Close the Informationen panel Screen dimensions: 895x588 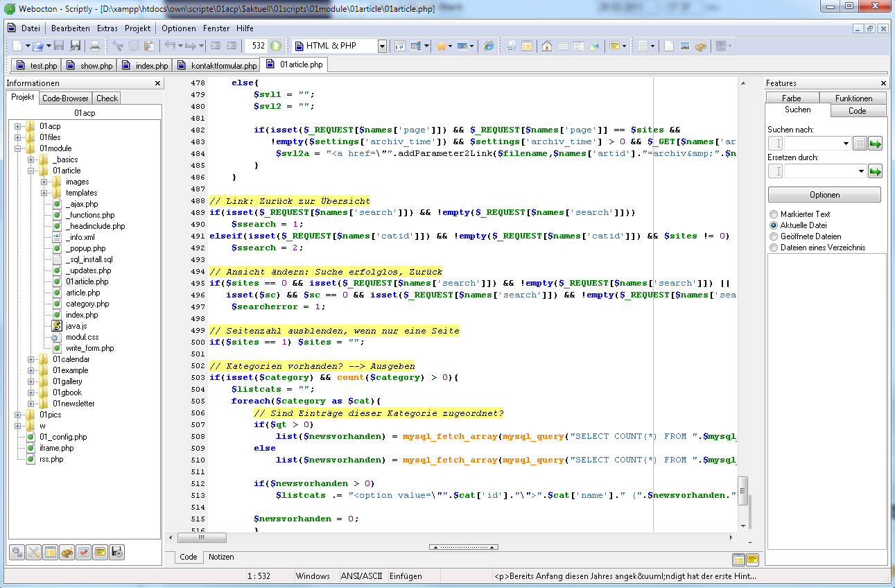[157, 83]
